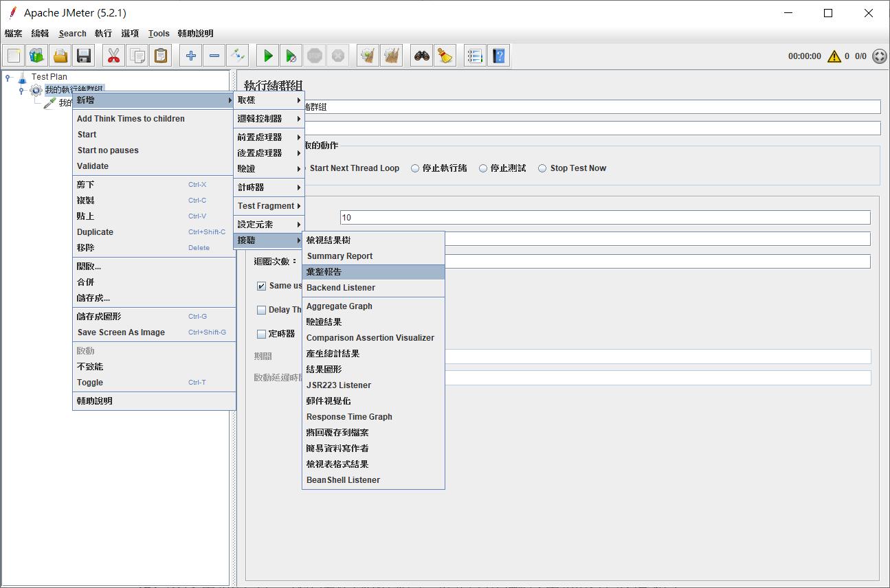This screenshot has width=890, height=588.
Task: Open the 檔案 menu
Action: [13, 33]
